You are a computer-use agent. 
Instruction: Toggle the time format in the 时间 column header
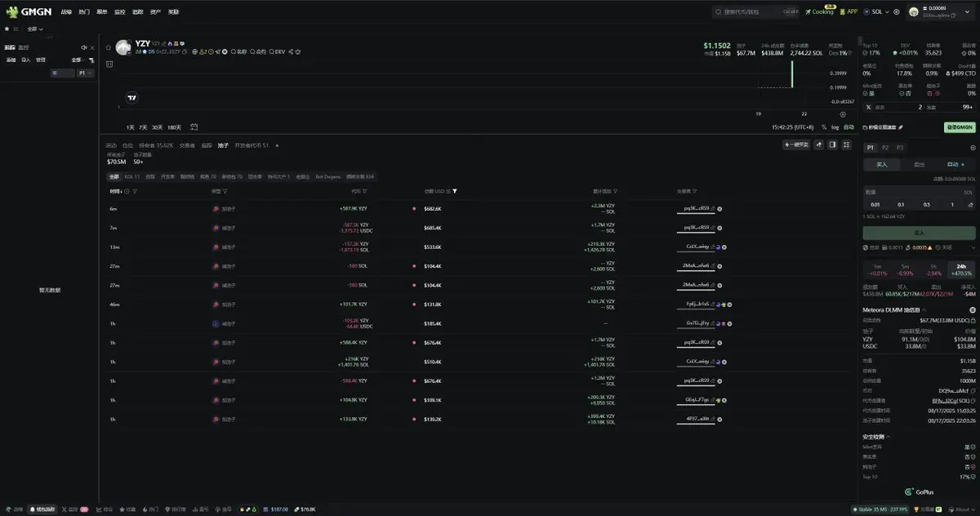(127, 191)
